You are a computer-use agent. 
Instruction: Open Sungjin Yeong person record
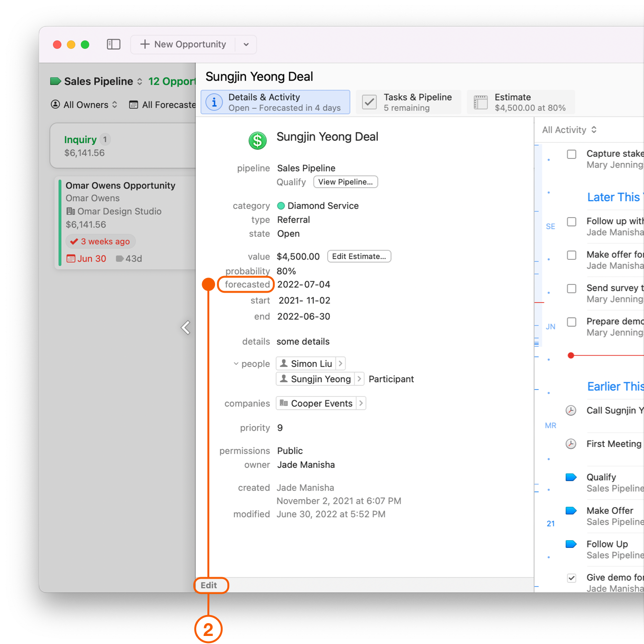315,379
